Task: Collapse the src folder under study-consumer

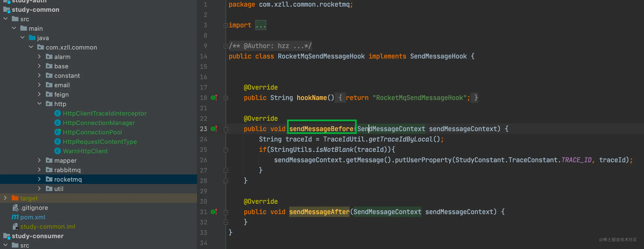Action: click(x=5, y=245)
